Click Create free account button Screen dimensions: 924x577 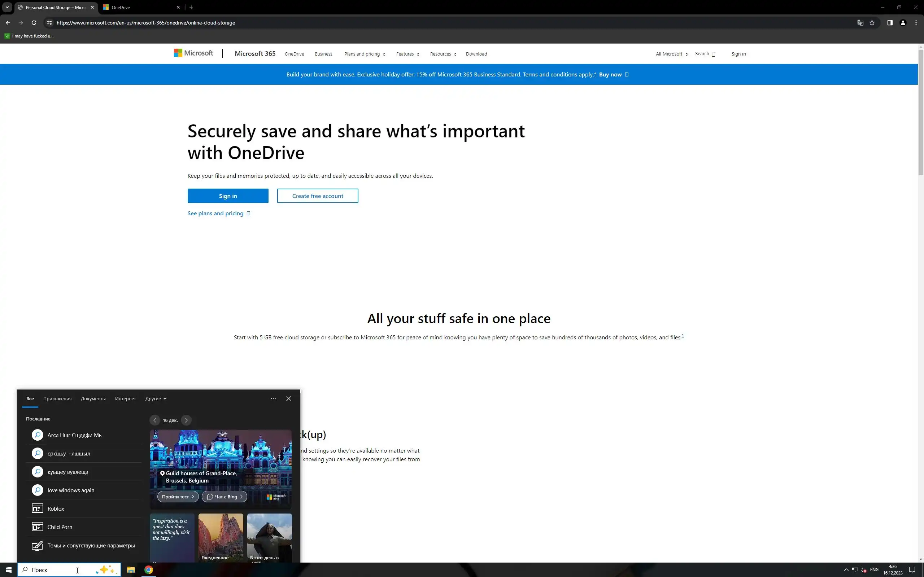coord(318,196)
